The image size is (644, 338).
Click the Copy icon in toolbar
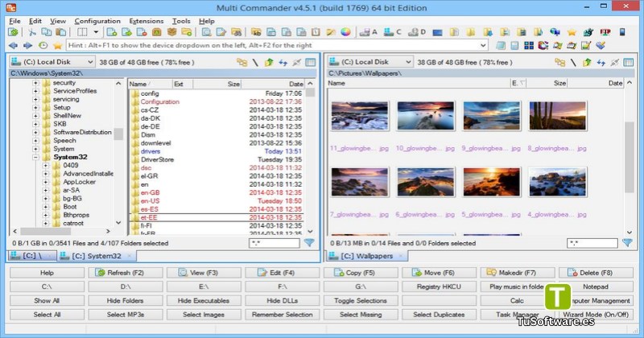[47, 32]
